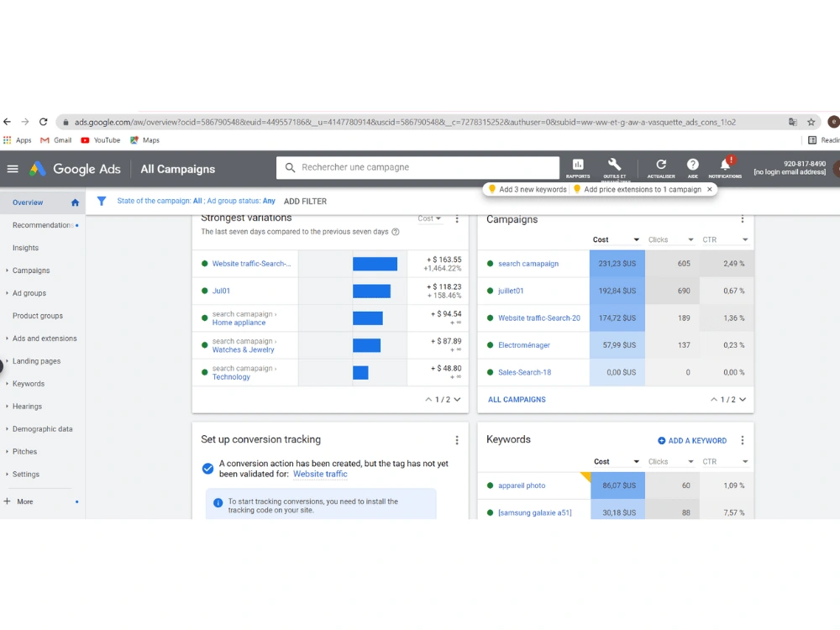Open the appareil photo keyword link

[x=522, y=486]
